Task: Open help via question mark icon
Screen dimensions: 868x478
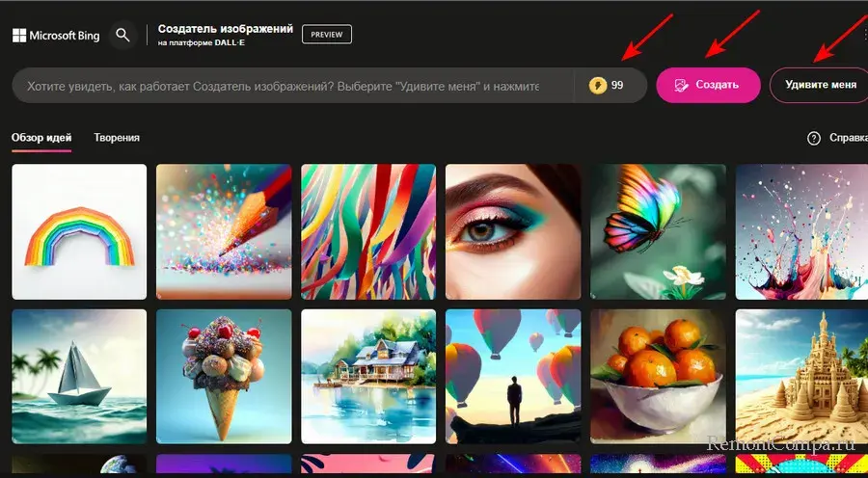Action: point(813,138)
